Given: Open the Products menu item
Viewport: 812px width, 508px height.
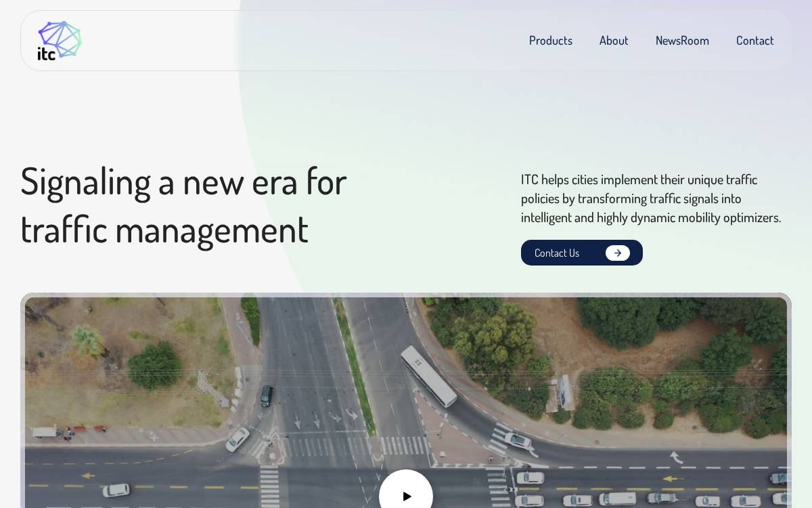Looking at the screenshot, I should (551, 41).
